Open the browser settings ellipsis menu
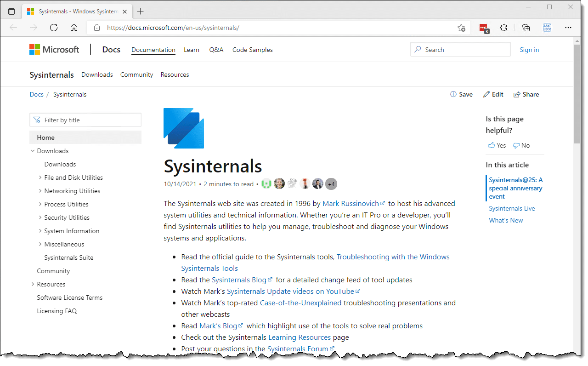This screenshot has width=588, height=366. click(568, 28)
